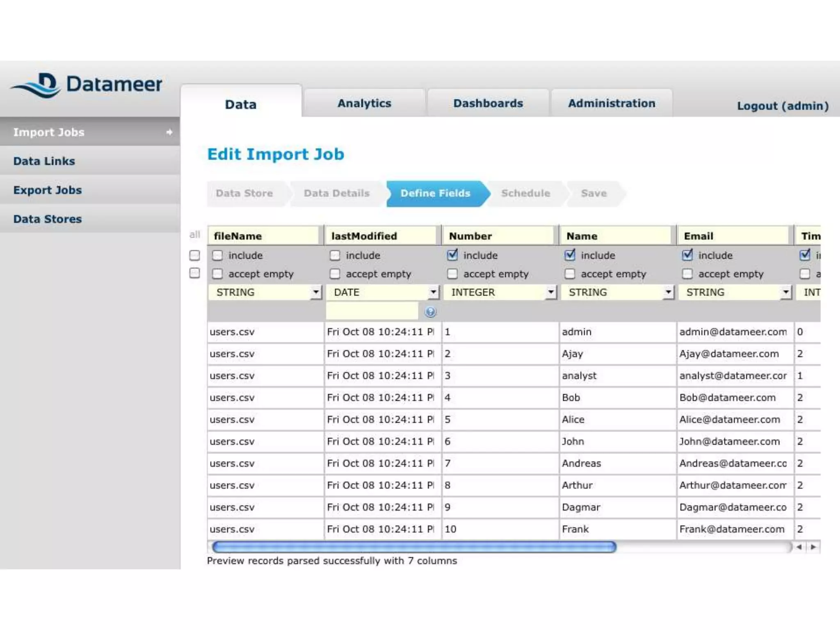Click the date format help icon
This screenshot has height=630, width=840.
coord(430,312)
